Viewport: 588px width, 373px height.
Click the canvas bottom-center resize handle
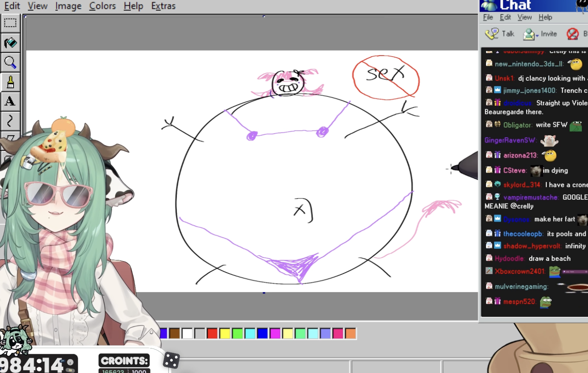[x=264, y=293]
